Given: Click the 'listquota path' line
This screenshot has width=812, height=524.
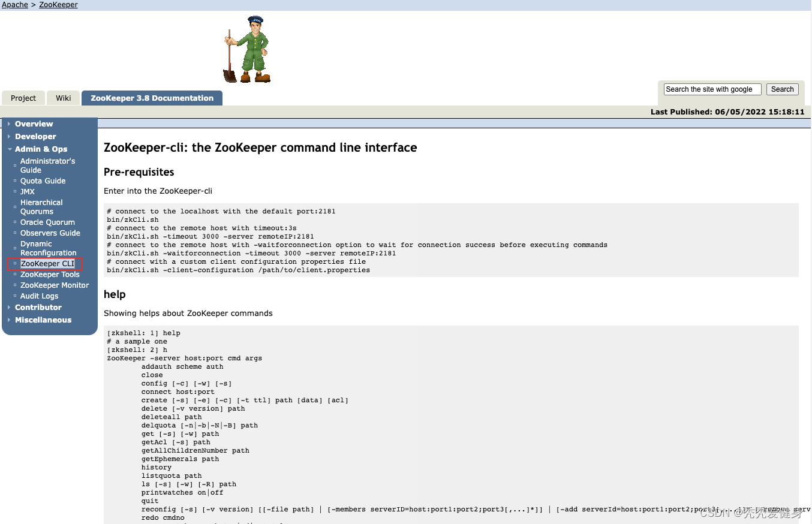Looking at the screenshot, I should click(x=172, y=476).
